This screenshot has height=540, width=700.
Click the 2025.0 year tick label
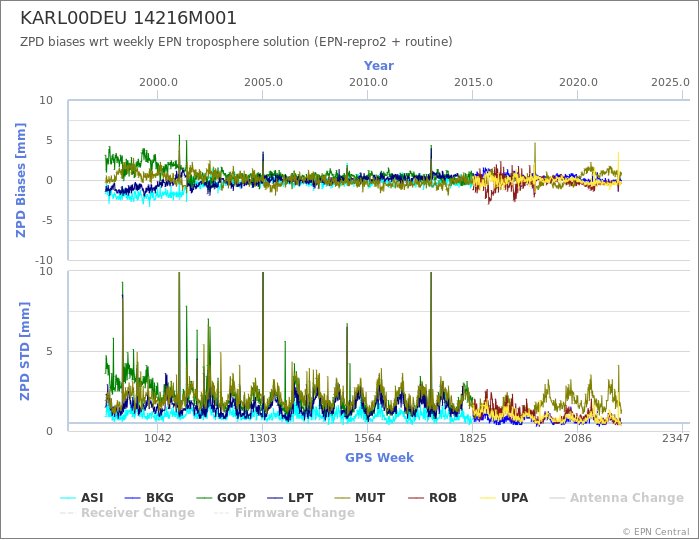pyautogui.click(x=671, y=83)
